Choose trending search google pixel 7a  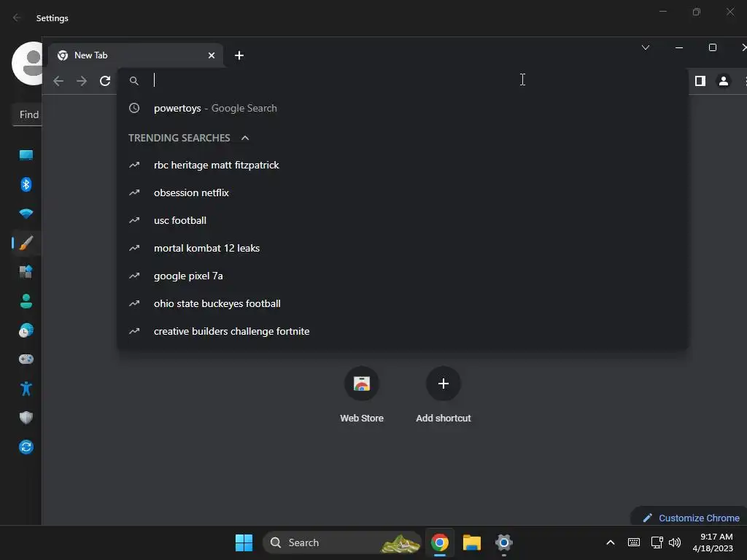click(x=403, y=276)
